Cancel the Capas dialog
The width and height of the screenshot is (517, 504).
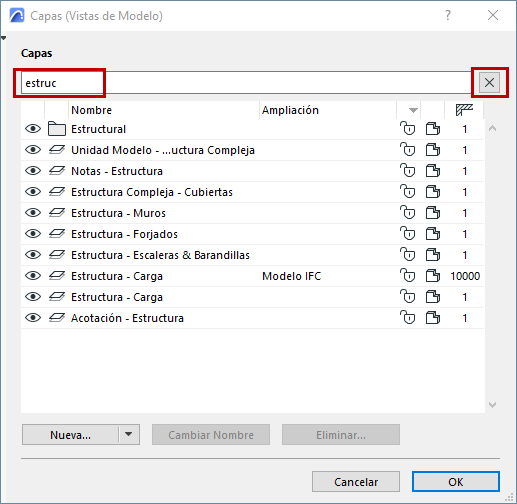click(356, 482)
